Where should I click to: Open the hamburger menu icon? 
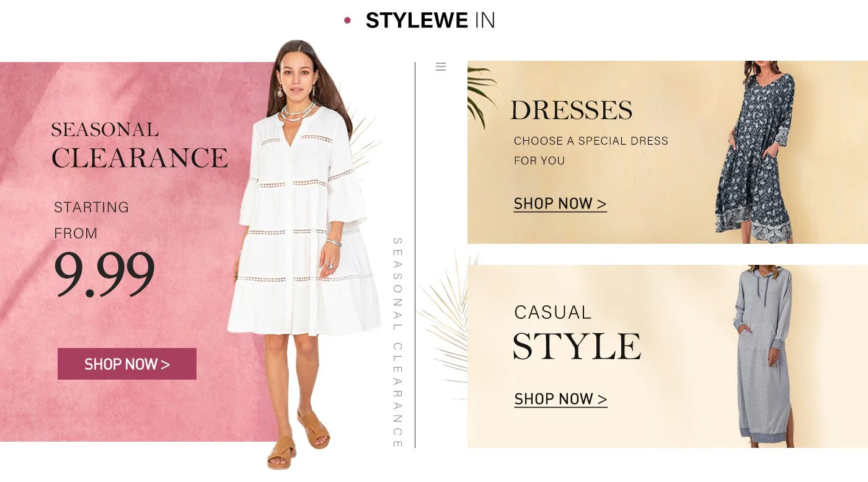[441, 66]
